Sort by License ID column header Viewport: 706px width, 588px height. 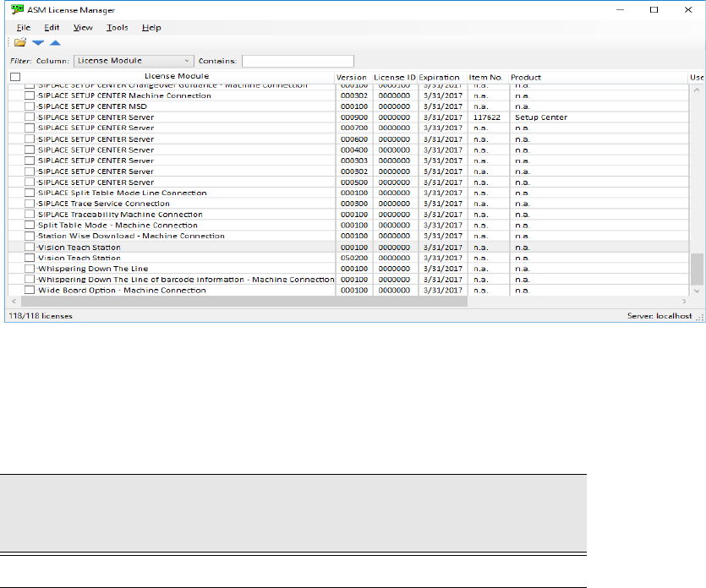click(x=394, y=78)
